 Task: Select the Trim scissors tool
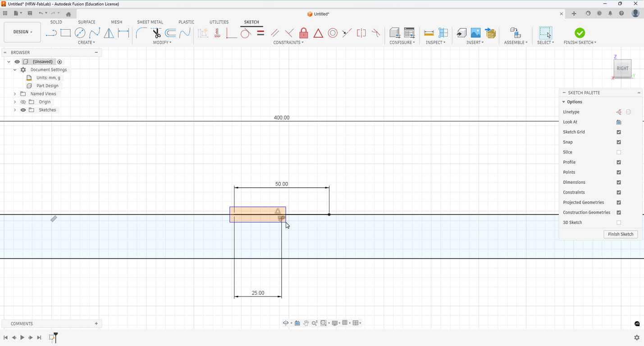(156, 33)
